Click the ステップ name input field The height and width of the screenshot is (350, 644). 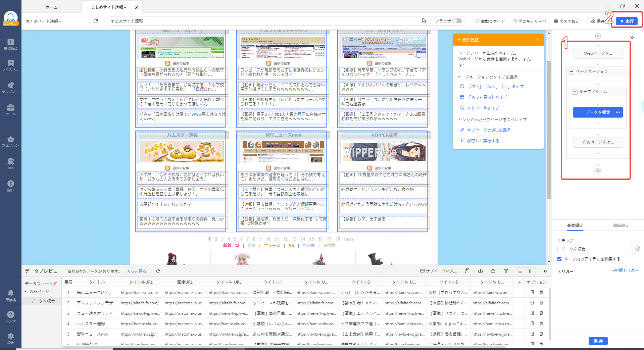coord(594,249)
